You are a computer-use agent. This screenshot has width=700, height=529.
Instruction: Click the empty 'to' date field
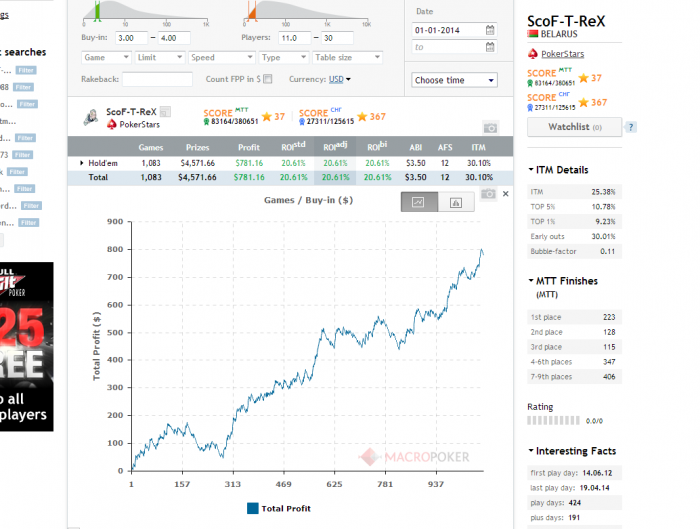(x=454, y=47)
